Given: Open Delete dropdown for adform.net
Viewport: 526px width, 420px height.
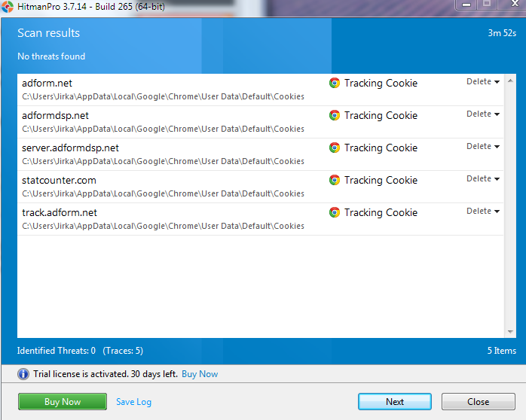Looking at the screenshot, I should (483, 82).
